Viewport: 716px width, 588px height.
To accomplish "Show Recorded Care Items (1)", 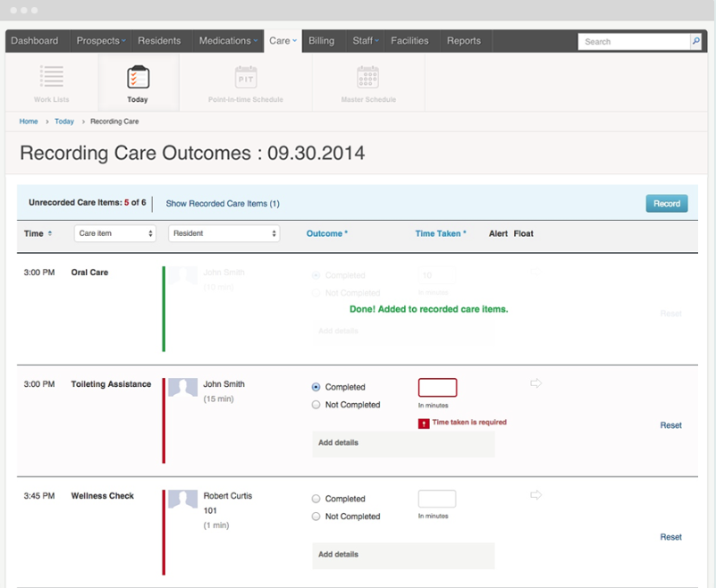I will pos(223,204).
